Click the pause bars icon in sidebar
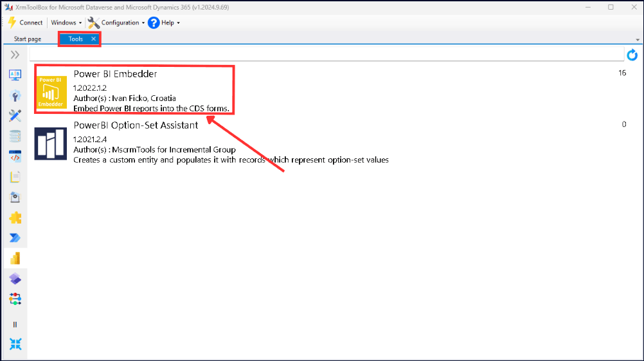Screen dimensions: 644x361 15,324
